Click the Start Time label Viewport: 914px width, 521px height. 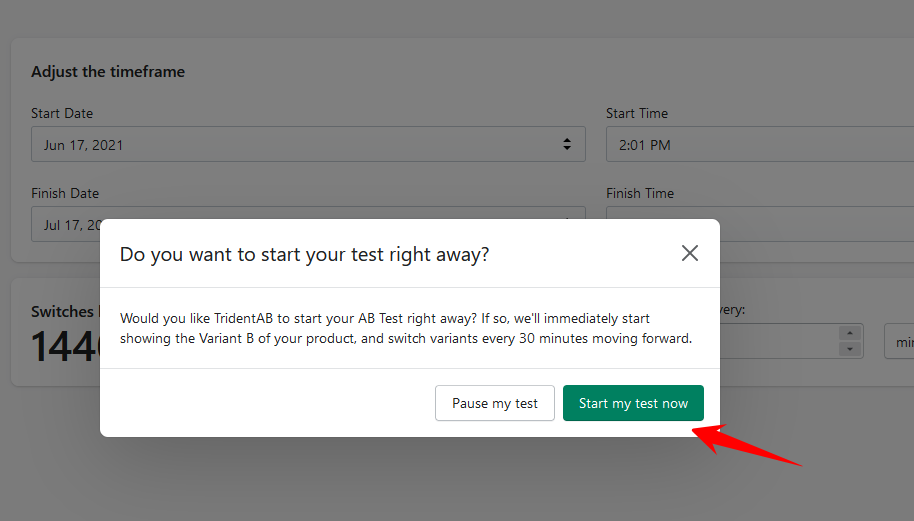(x=637, y=113)
